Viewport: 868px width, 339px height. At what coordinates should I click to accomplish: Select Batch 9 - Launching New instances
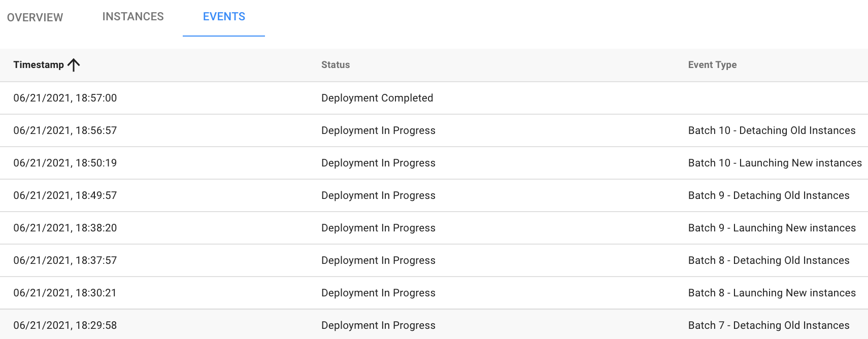[772, 228]
